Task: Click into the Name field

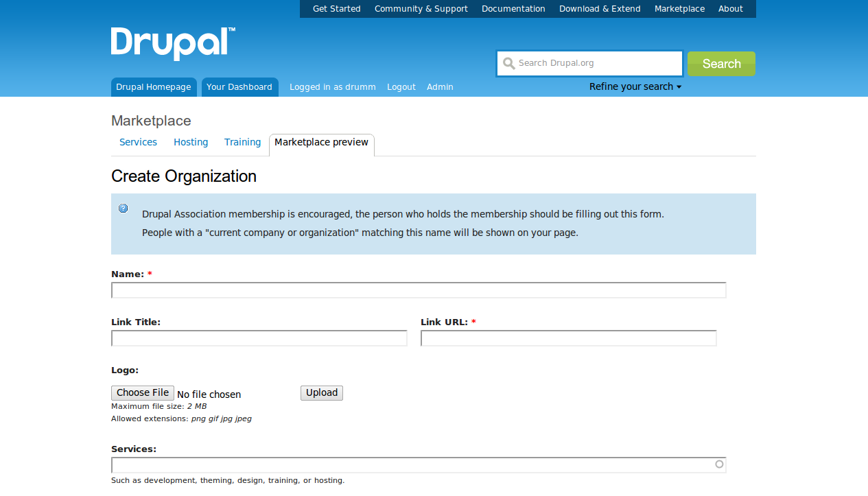Action: 419,290
